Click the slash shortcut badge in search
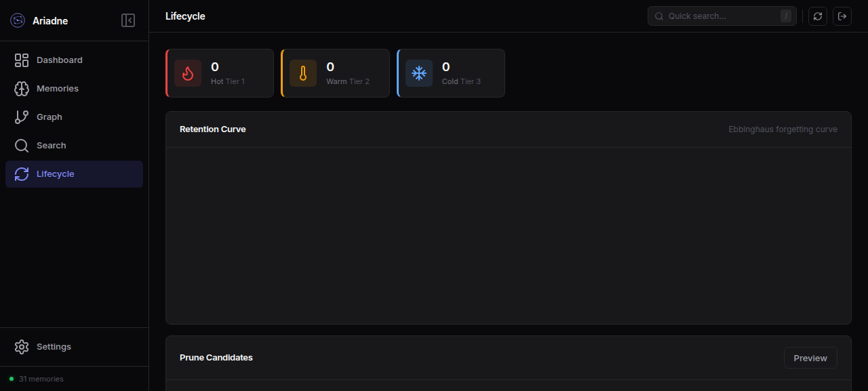 [x=786, y=16]
